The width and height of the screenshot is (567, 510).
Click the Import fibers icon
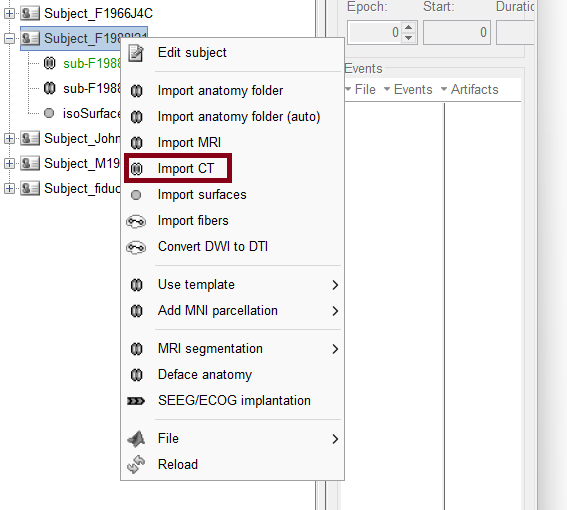136,221
